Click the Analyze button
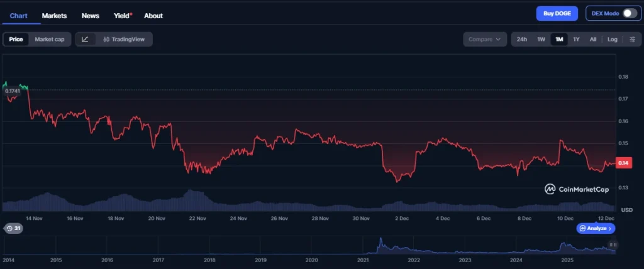 (x=596, y=228)
